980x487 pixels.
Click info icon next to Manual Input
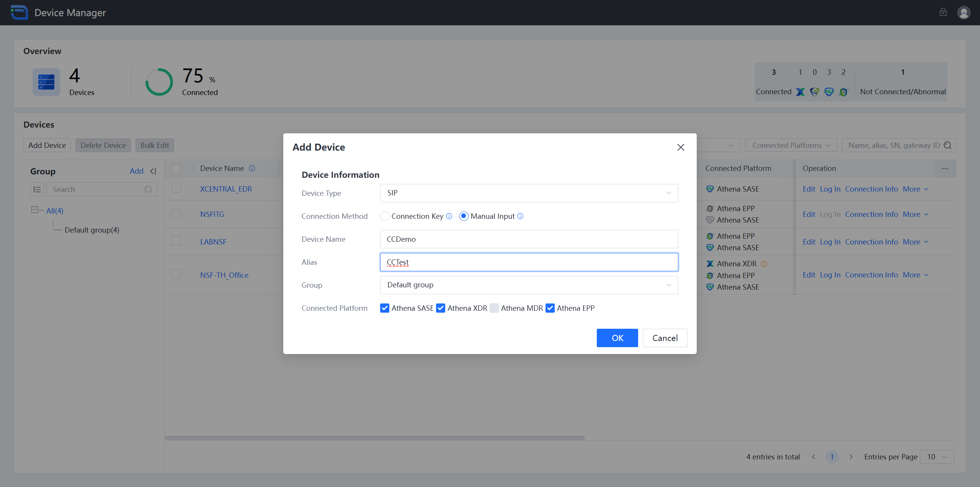520,216
